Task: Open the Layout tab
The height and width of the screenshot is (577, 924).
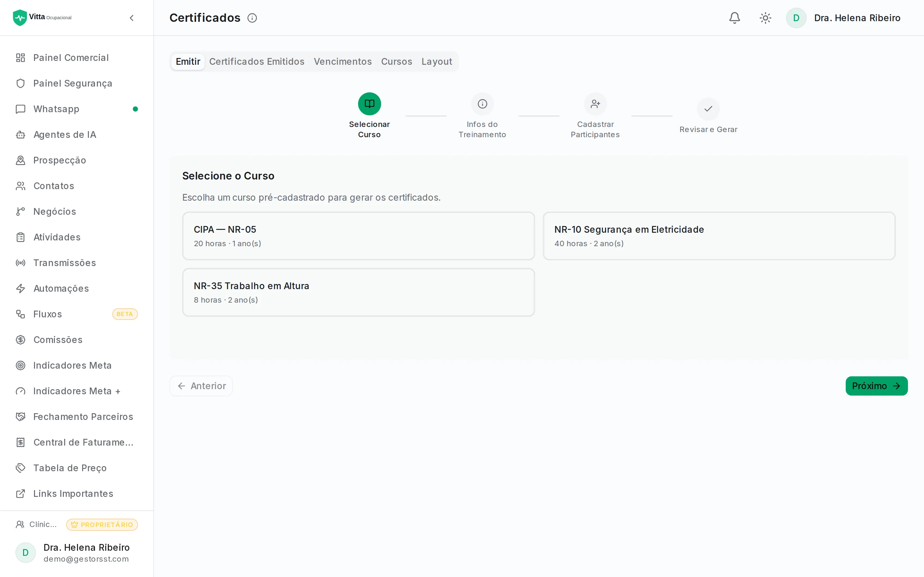Action: pyautogui.click(x=437, y=62)
